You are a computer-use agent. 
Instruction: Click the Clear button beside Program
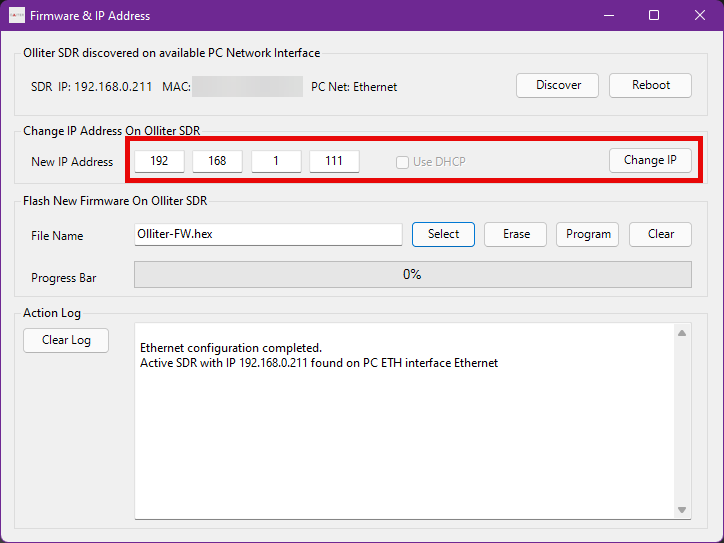click(x=660, y=234)
